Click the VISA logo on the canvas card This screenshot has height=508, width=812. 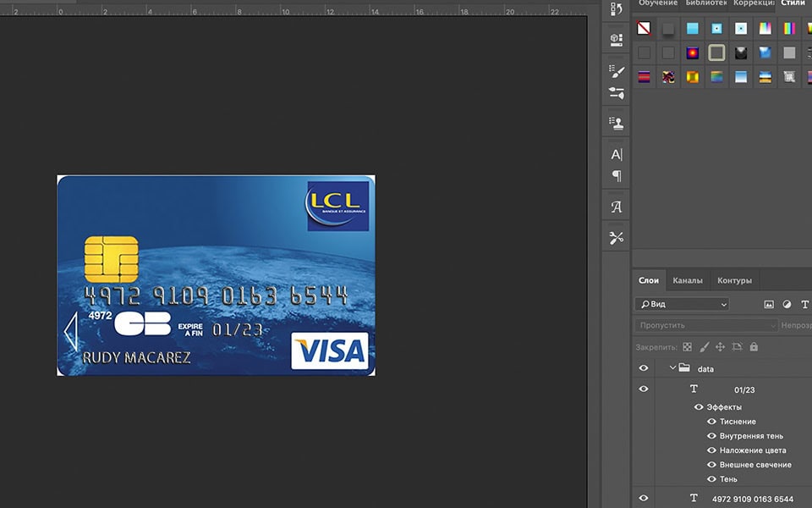coord(330,351)
